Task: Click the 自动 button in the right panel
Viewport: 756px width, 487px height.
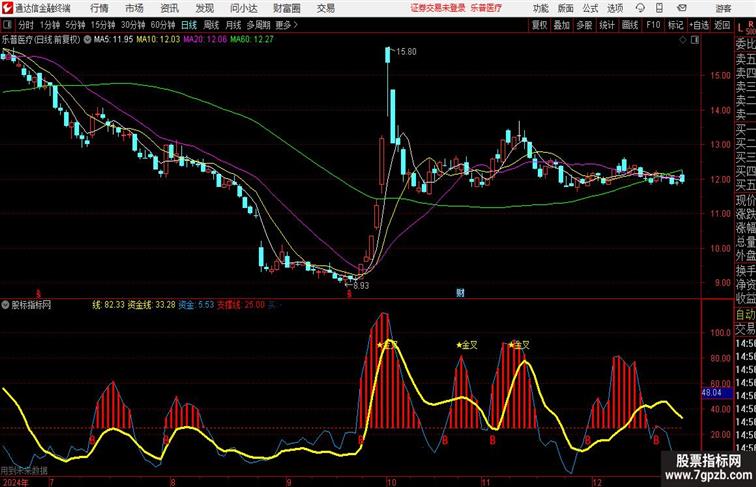Action: 745,315
